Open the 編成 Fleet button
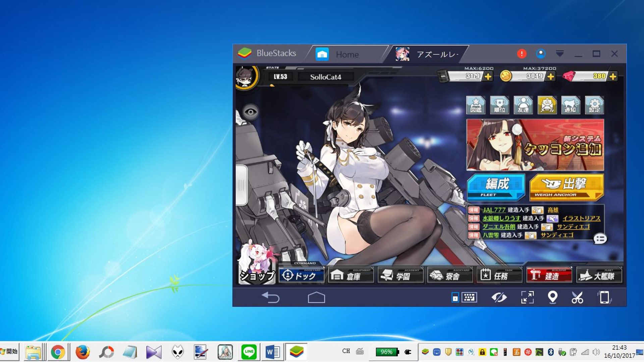The width and height of the screenshot is (644, 362). [x=496, y=187]
